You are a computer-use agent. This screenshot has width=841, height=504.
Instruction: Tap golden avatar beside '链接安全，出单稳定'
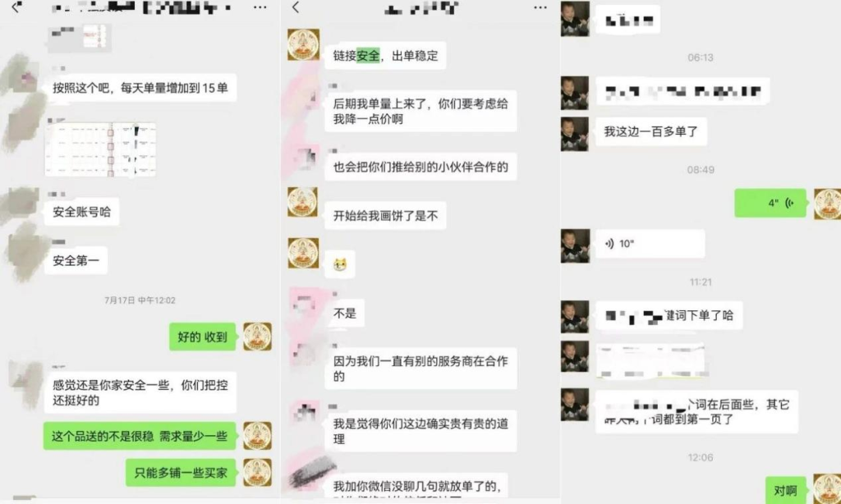304,44
